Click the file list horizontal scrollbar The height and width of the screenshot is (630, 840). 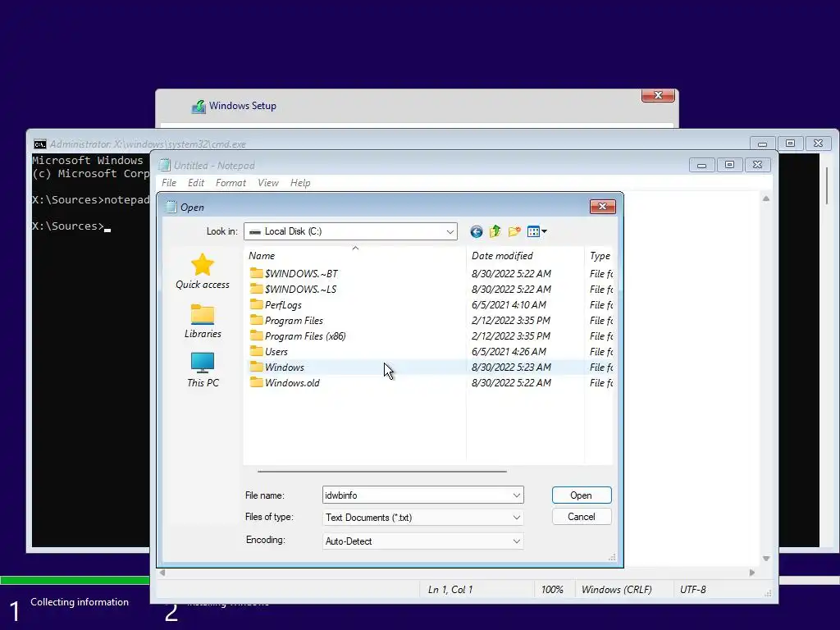pyautogui.click(x=382, y=472)
